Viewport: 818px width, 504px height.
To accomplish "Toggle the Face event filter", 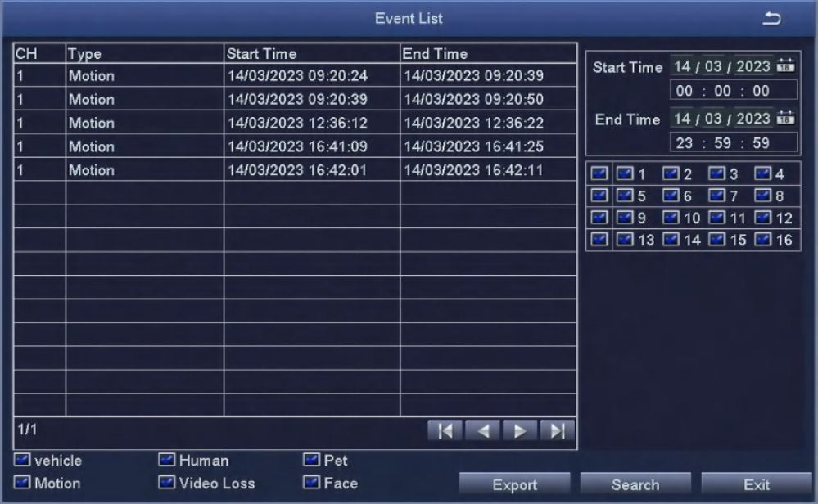I will [312, 484].
